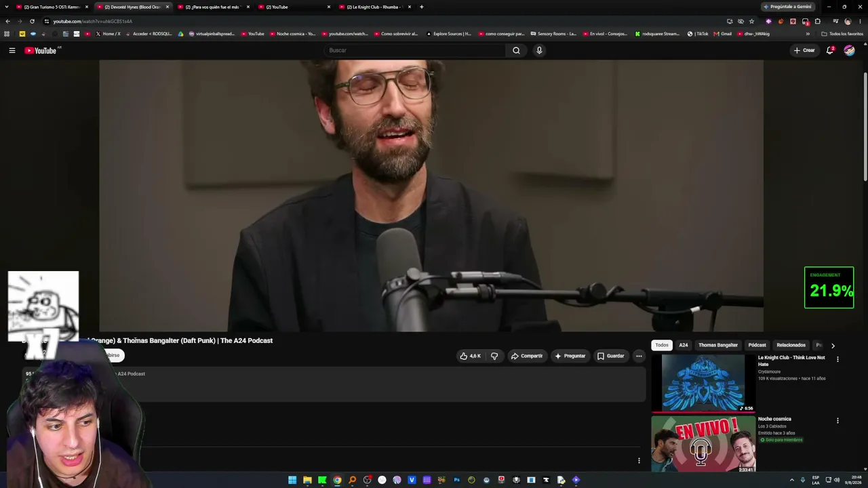This screenshot has height=488, width=868.
Task: Open the Noche cosmica video title
Action: tap(774, 419)
